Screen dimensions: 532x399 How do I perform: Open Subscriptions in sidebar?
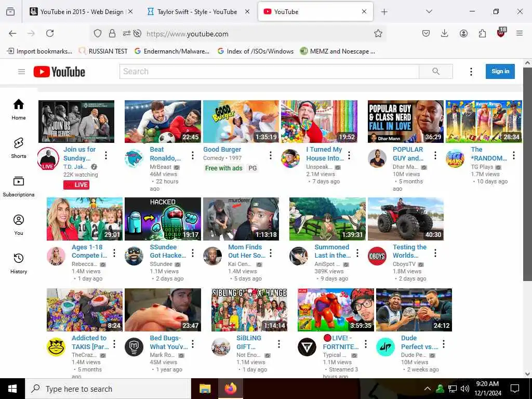[19, 187]
